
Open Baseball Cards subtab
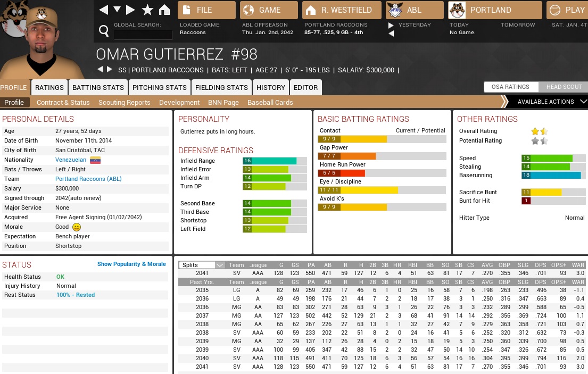(270, 102)
